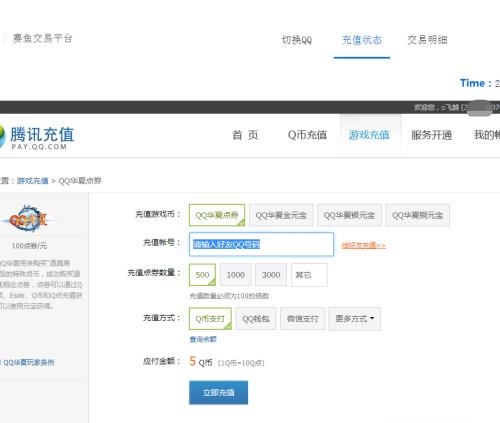Click the QQ华夏 game logo thumbnail
Image resolution: width=500 pixels, height=423 pixels.
pyautogui.click(x=28, y=219)
